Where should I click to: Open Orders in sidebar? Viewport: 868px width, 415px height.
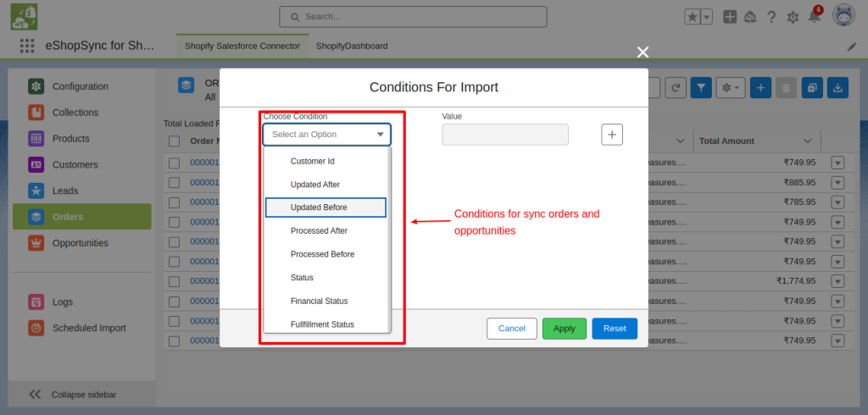pyautogui.click(x=82, y=217)
